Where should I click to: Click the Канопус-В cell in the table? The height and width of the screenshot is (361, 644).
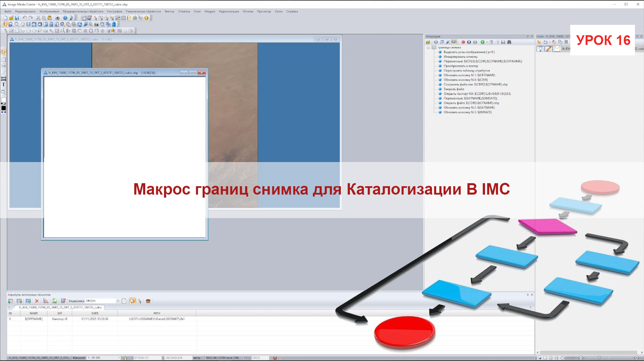[x=60, y=319]
